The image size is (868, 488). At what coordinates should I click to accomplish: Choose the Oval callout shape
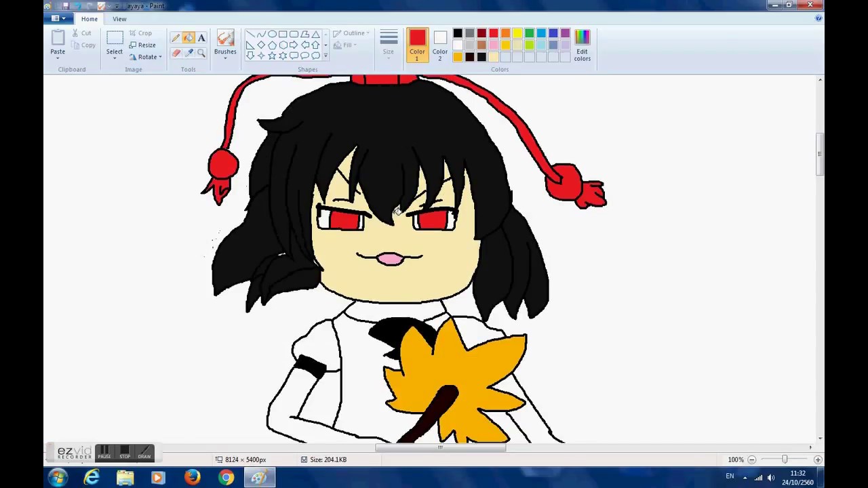tap(304, 56)
